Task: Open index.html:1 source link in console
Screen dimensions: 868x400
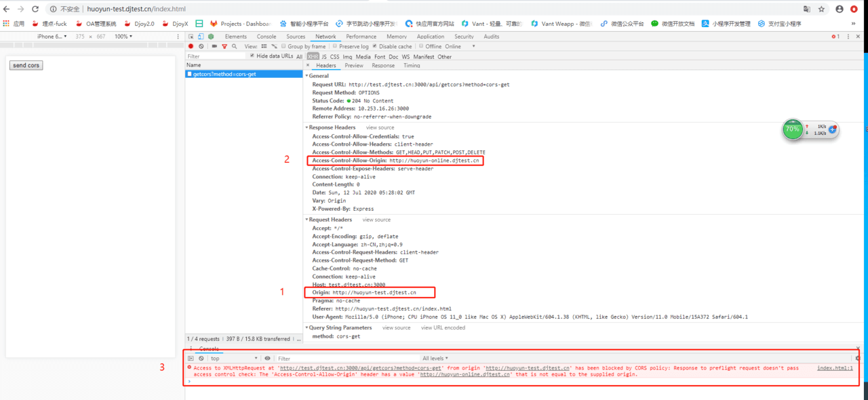Action: point(834,368)
